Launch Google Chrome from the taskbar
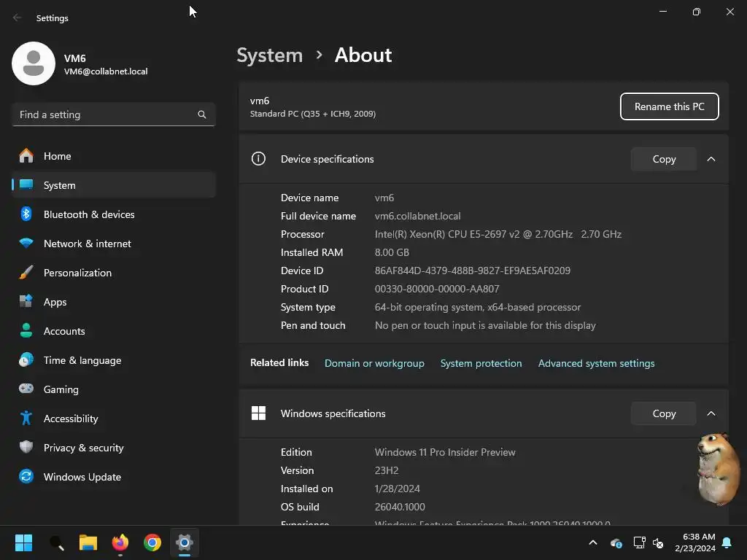The height and width of the screenshot is (560, 747). click(152, 542)
